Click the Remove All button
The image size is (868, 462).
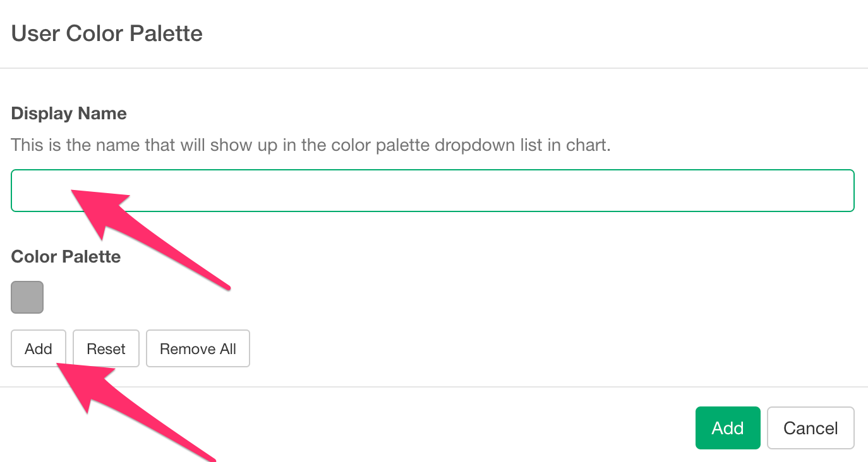(198, 348)
